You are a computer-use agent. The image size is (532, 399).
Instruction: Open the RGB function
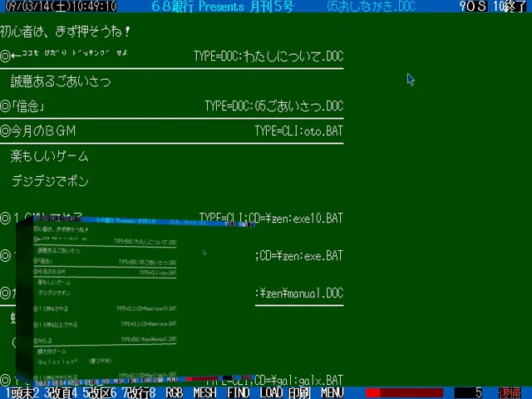click(175, 393)
